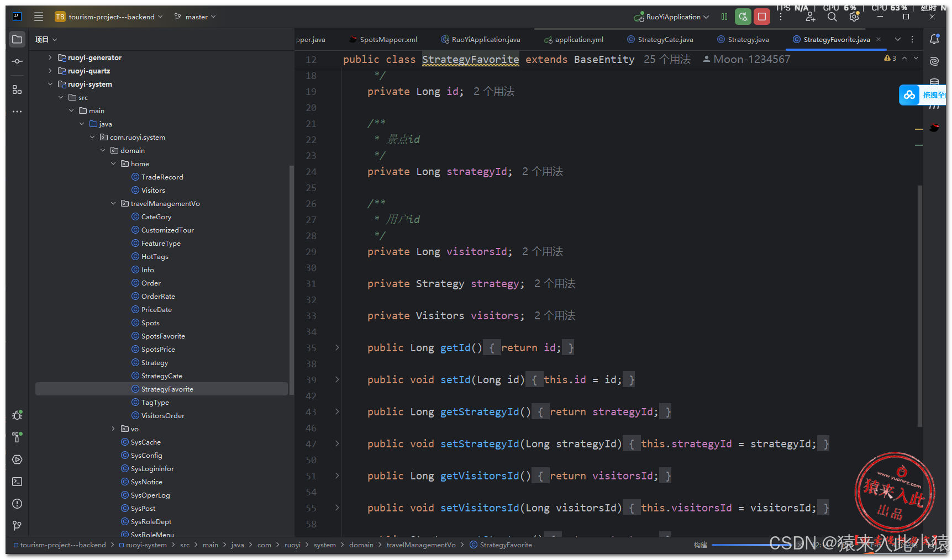
Task: Open TradeRecord class in tree
Action: click(x=162, y=177)
